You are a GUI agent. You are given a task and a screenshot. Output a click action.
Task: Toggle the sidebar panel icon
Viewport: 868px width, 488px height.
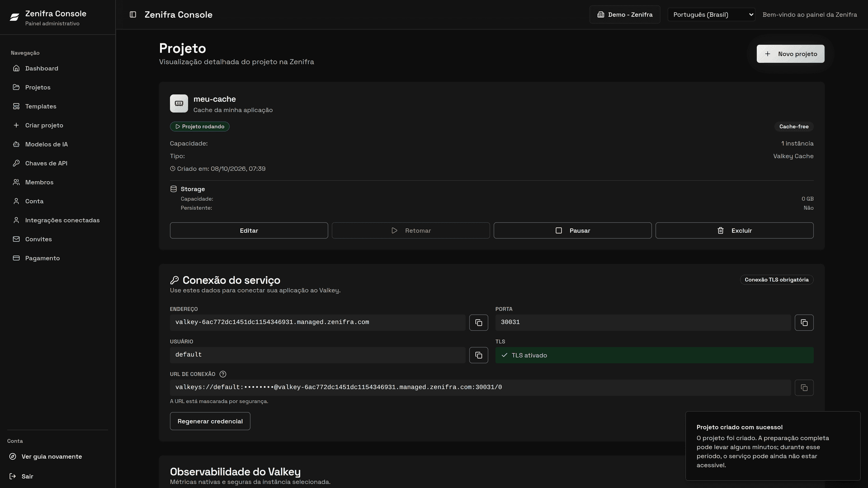pyautogui.click(x=133, y=14)
